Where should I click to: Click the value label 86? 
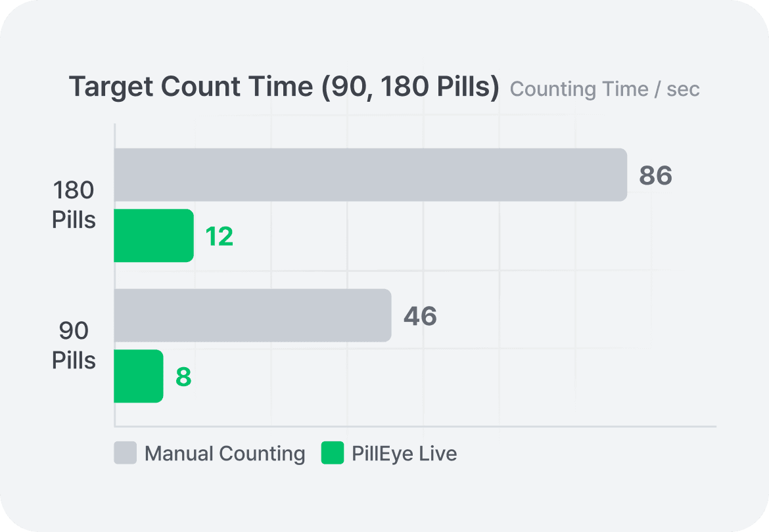click(x=655, y=175)
